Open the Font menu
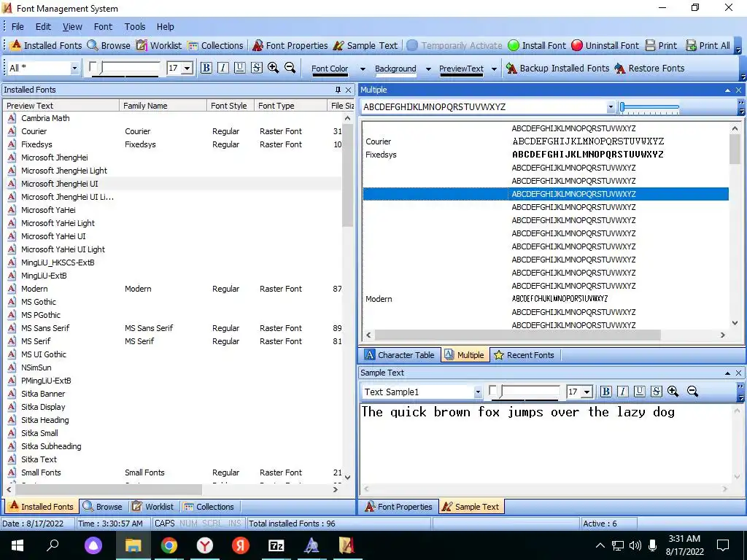The image size is (747, 560). pyautogui.click(x=103, y=27)
